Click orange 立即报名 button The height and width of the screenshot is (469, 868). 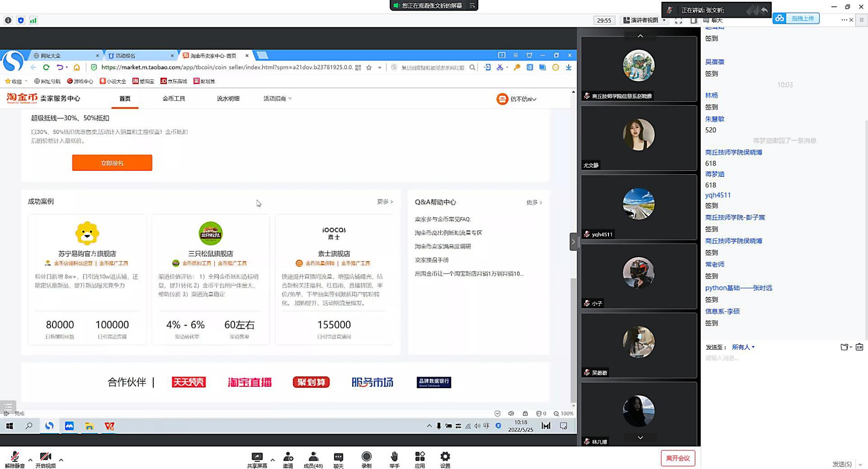tap(112, 163)
